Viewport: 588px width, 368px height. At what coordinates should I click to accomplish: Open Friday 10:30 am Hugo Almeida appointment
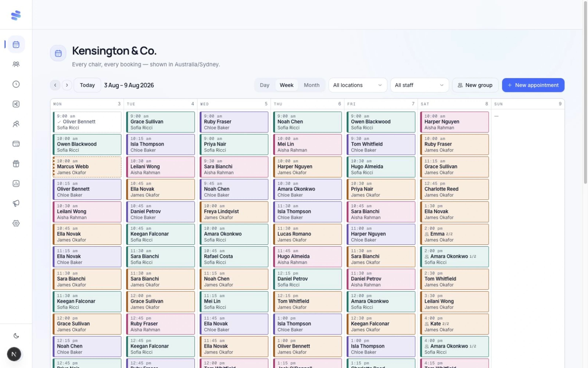coord(381,167)
